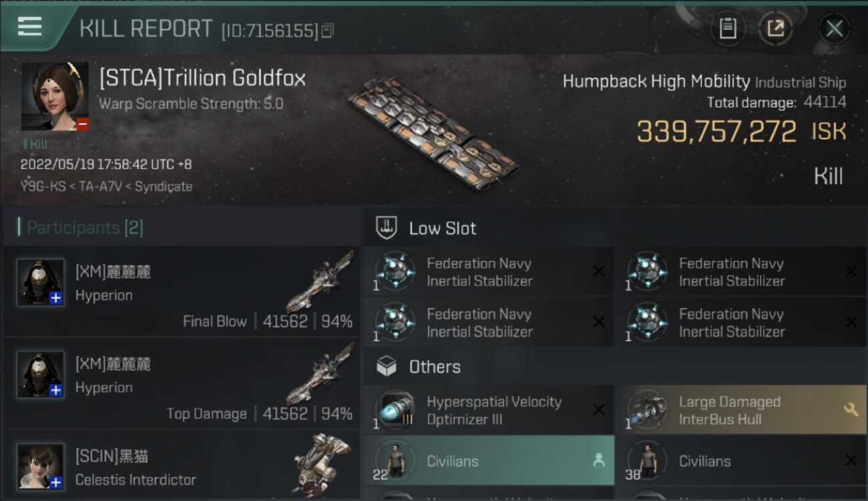Screen dimensions: 868x501
Task: Click the share kill report icon
Action: 775,28
